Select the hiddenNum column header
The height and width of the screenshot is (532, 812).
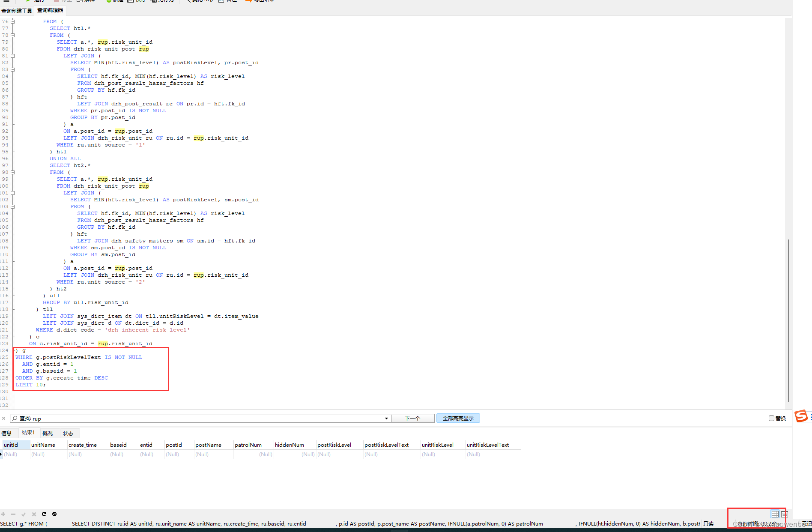point(295,445)
